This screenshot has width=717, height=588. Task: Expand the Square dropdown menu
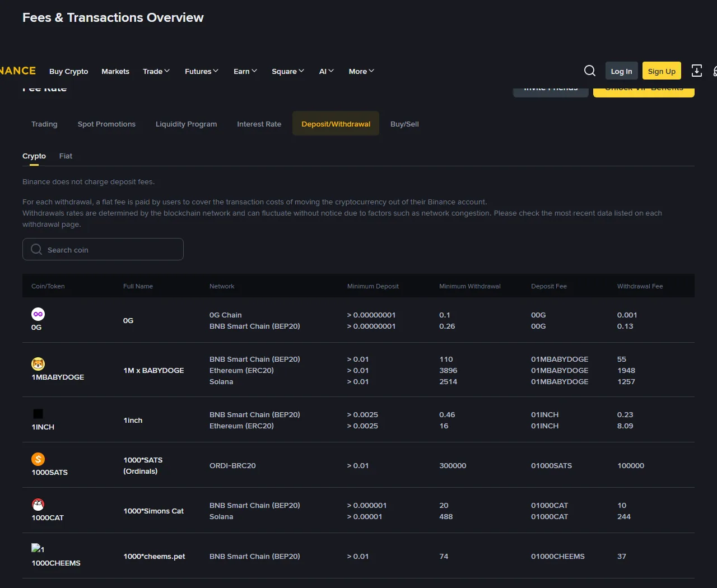[x=288, y=71]
